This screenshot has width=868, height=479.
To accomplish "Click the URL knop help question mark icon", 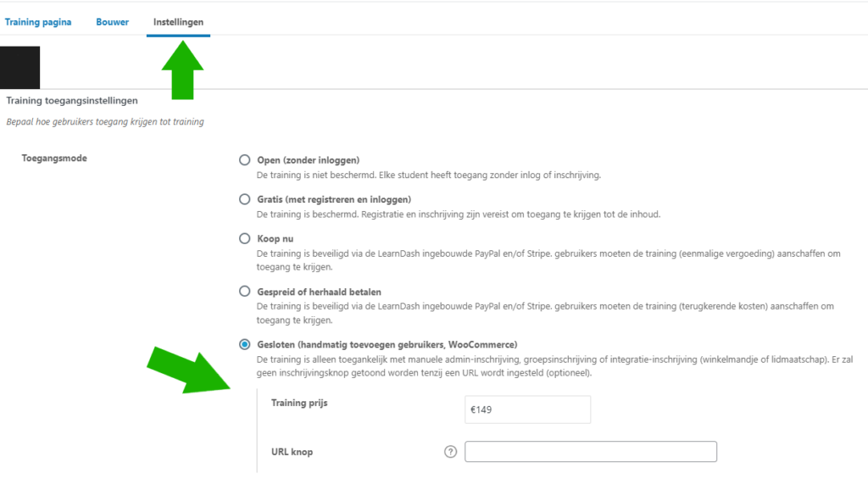I will click(450, 452).
